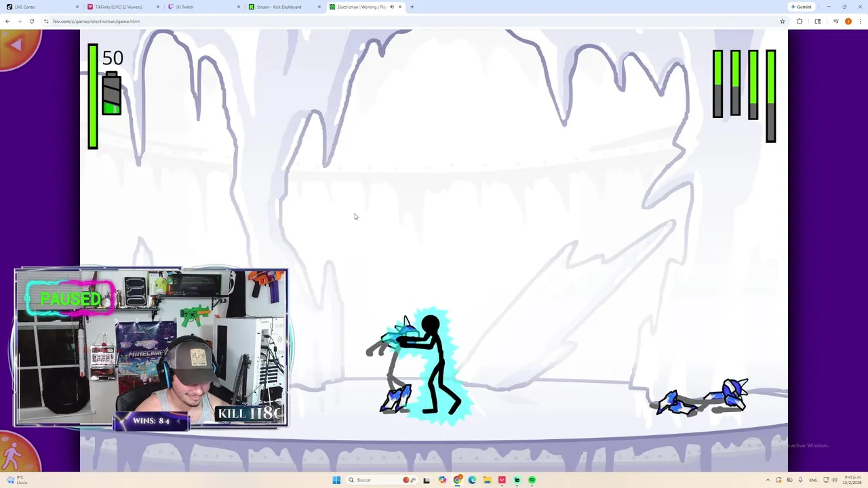Click the first enemy health bar
868x488 pixels.
(x=717, y=84)
